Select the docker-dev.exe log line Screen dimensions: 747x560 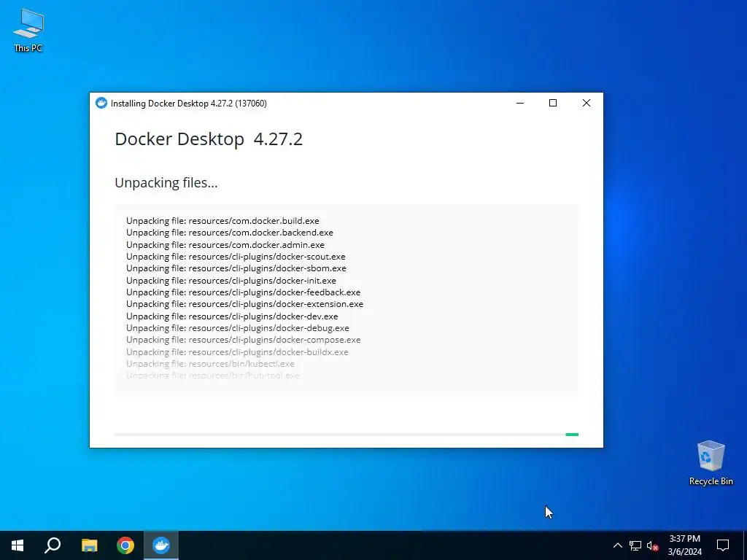coord(232,316)
